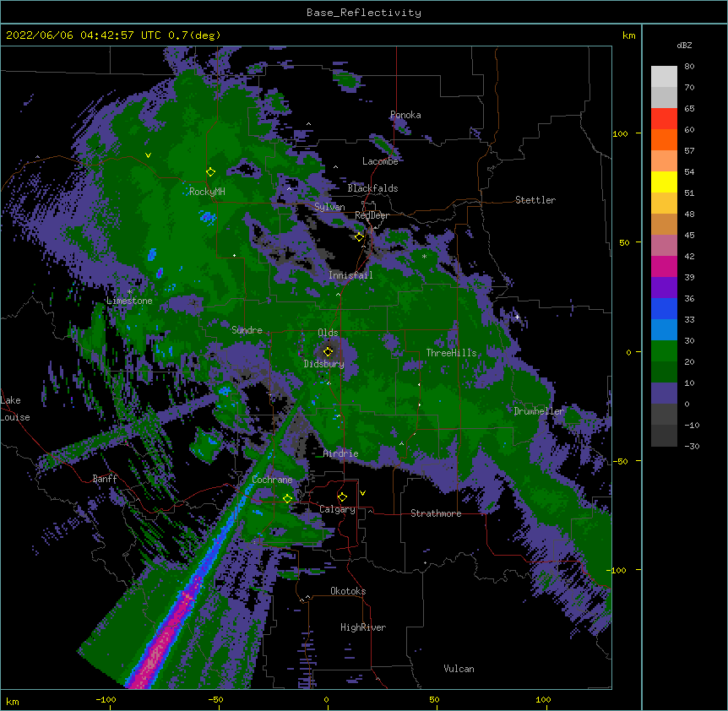Viewport: 728px width, 711px height.
Task: Select the Strathmore label
Action: coord(436,513)
